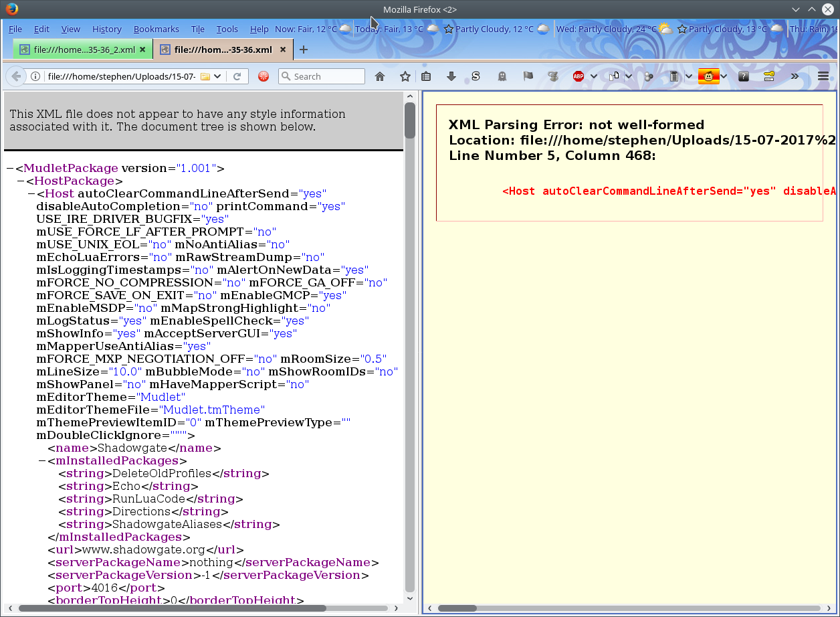Click the 'www.shadowgate.org' url text

tap(143, 550)
